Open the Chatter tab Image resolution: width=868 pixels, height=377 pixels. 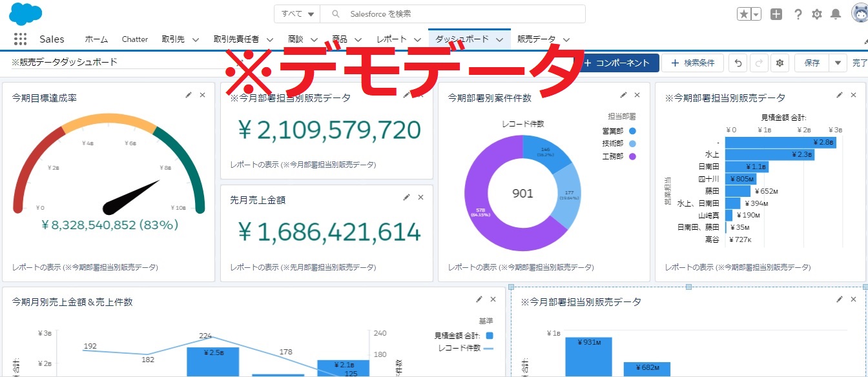[135, 39]
